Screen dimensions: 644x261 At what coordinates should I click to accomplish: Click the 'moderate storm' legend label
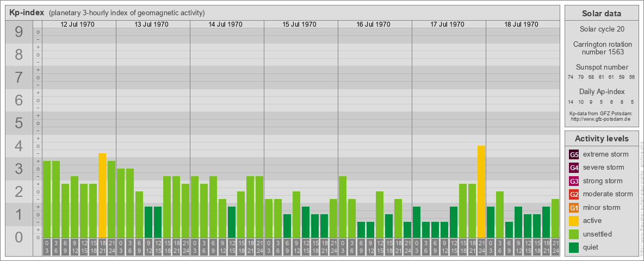[x=608, y=194]
